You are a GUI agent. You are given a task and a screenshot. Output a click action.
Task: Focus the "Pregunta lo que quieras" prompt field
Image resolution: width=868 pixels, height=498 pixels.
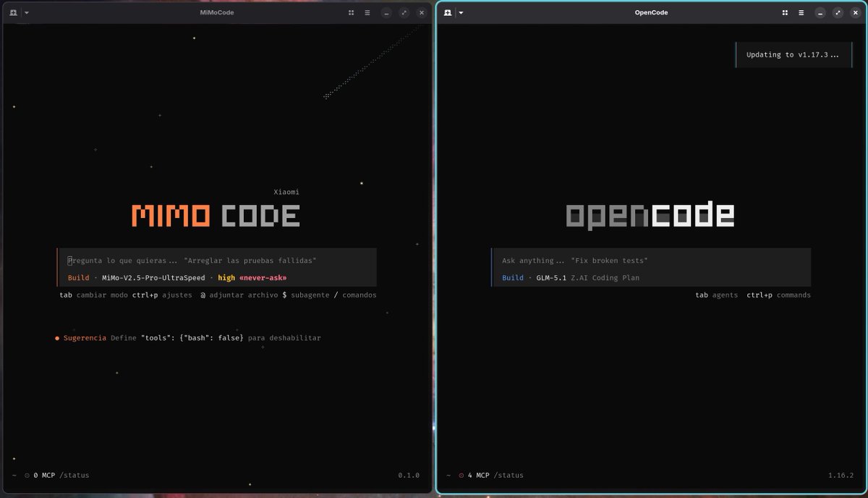pos(217,261)
